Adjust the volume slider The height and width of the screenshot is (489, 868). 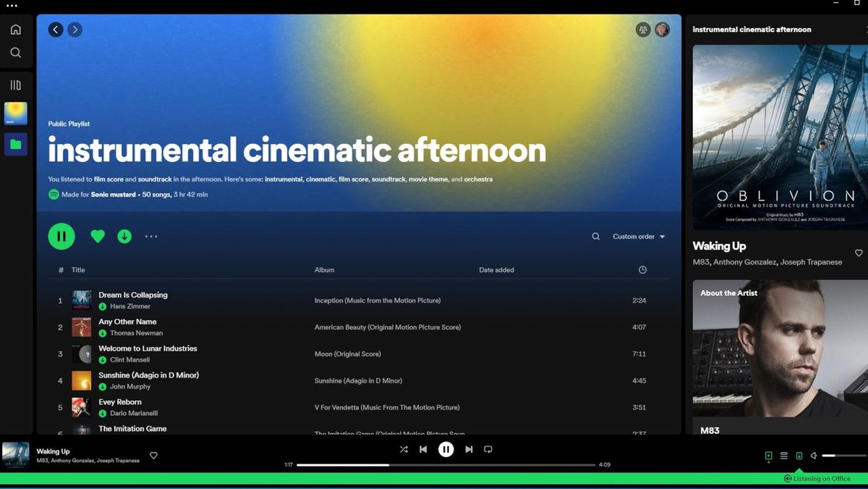point(843,456)
